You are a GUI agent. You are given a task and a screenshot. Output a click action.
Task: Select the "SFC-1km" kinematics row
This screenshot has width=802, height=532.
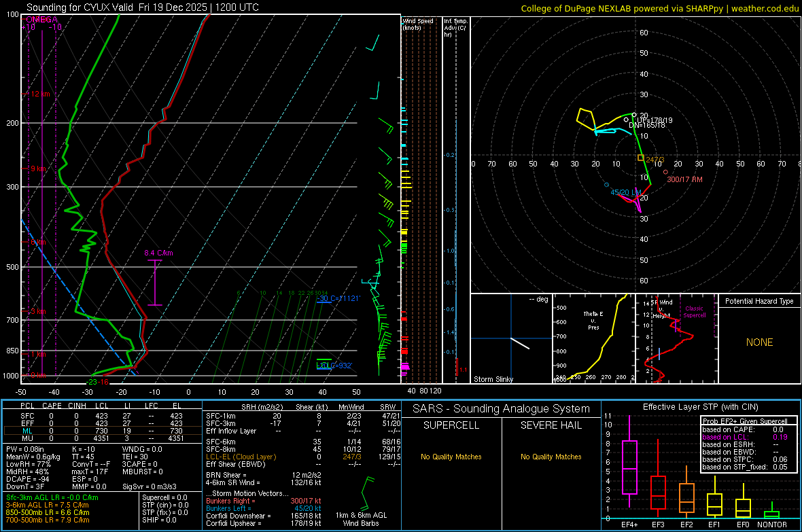(303, 416)
